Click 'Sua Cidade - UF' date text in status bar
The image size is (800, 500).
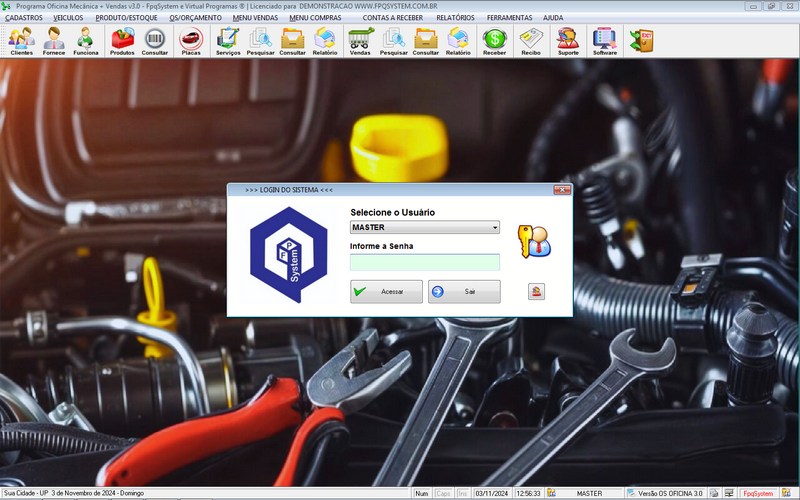point(74,493)
